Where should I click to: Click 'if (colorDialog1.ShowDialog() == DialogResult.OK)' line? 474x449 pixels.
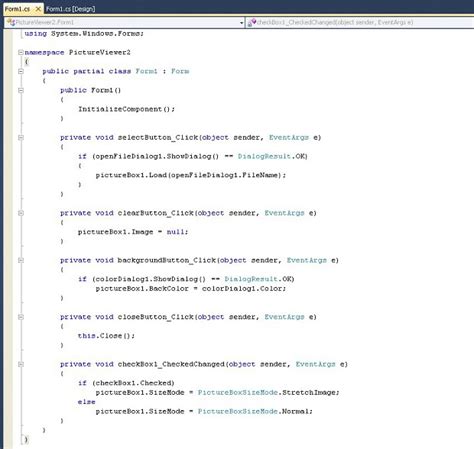[186, 279]
